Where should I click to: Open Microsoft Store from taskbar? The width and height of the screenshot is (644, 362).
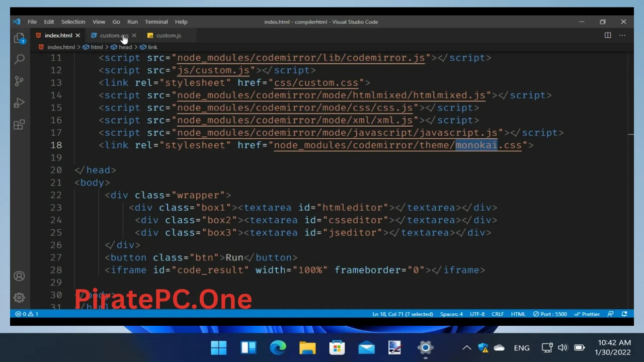click(337, 348)
